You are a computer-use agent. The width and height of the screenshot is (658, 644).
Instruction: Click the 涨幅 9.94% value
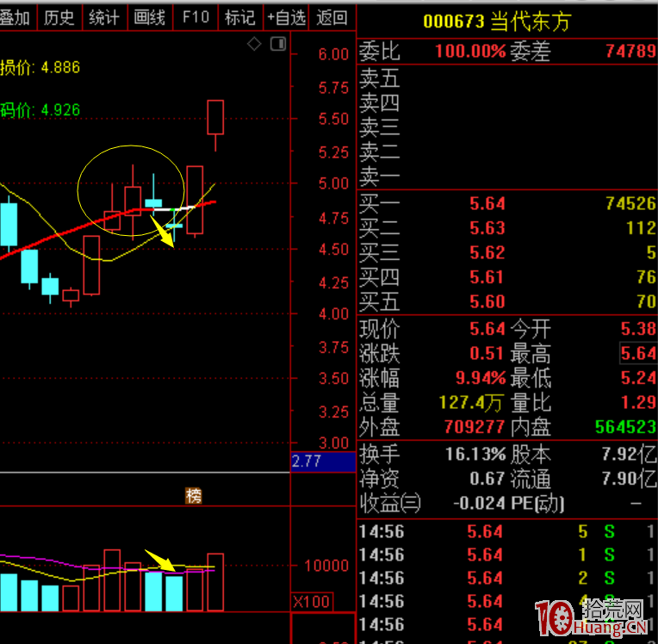pyautogui.click(x=481, y=378)
